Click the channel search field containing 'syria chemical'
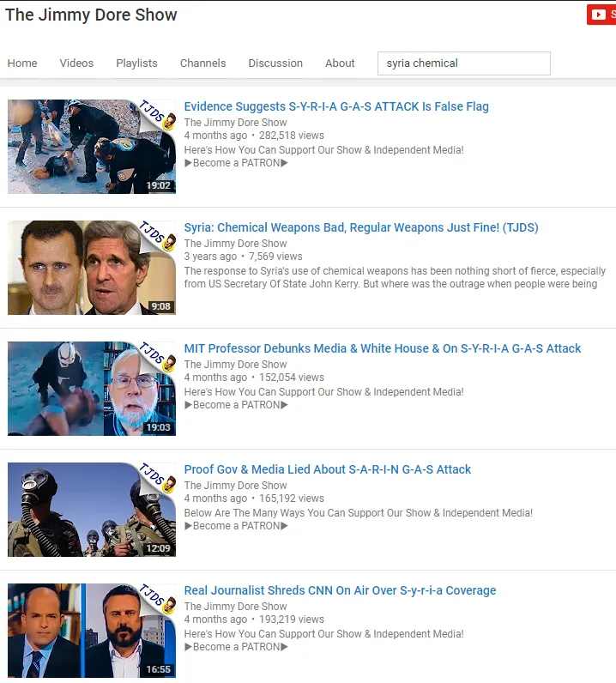Viewport: 616px width, 683px height. click(x=464, y=63)
